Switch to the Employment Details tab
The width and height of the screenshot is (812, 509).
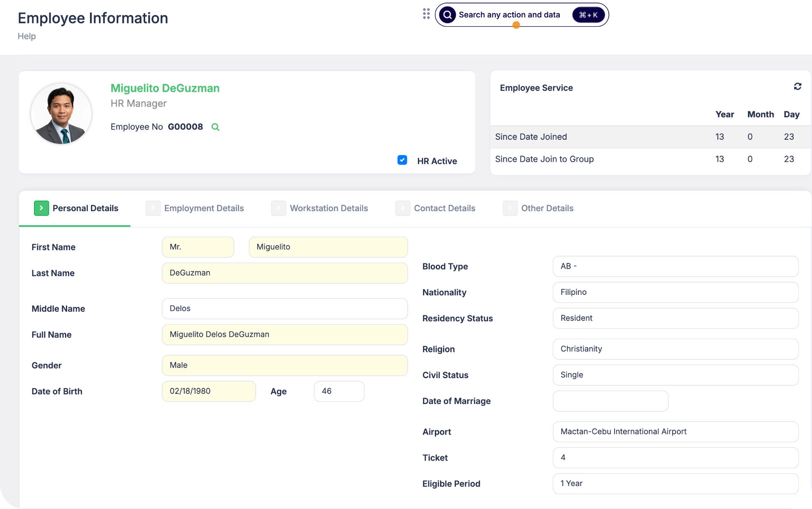coord(204,208)
